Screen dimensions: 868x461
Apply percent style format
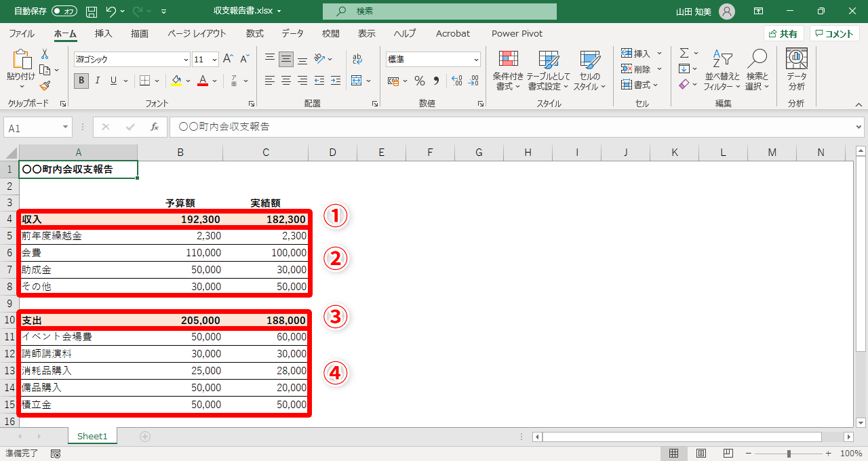coord(420,81)
